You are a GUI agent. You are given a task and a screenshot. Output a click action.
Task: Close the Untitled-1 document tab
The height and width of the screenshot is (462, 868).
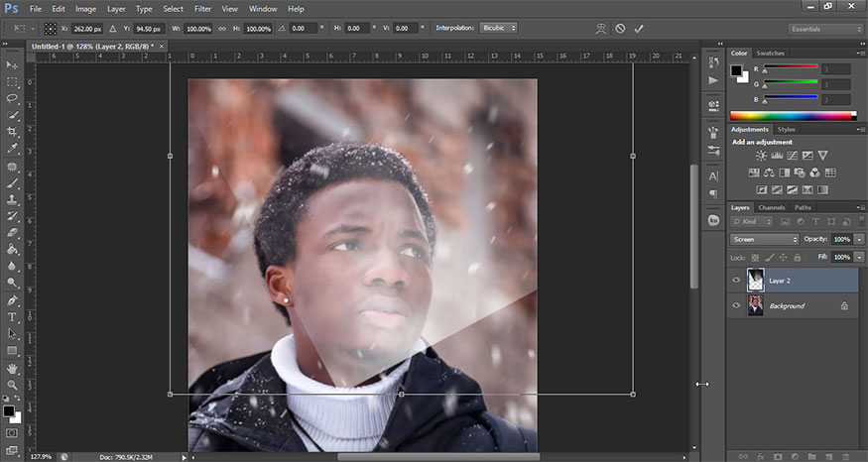[162, 47]
